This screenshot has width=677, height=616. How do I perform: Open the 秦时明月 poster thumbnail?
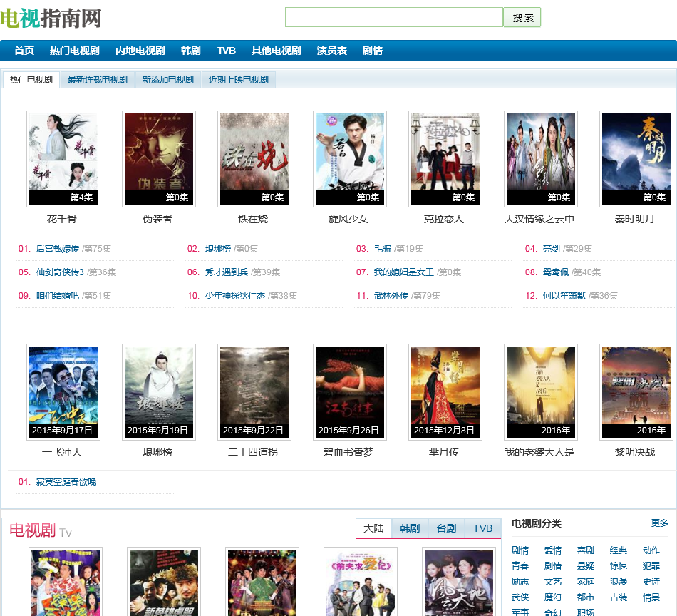pyautogui.click(x=636, y=159)
